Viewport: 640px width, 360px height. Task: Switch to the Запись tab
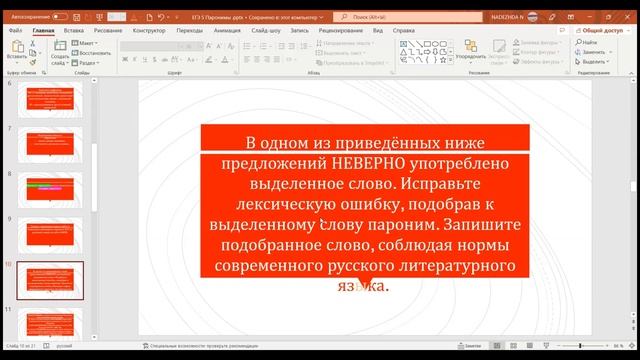point(299,31)
